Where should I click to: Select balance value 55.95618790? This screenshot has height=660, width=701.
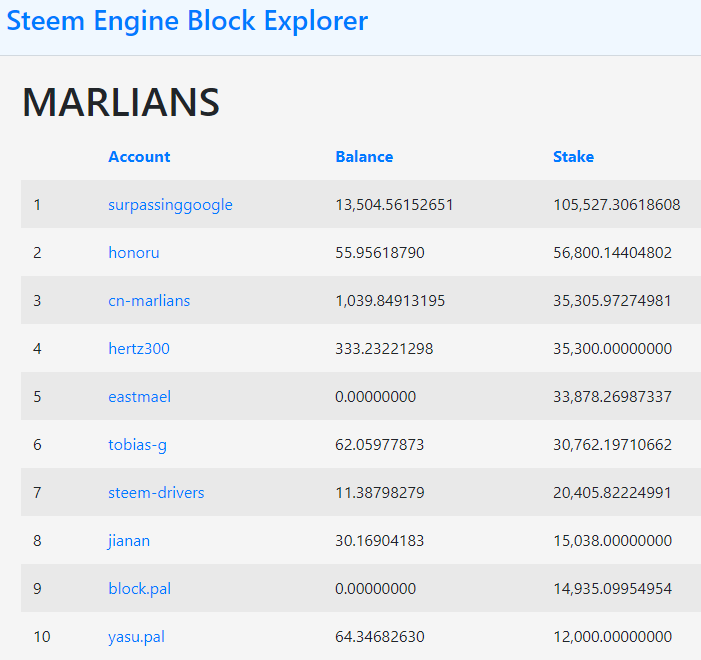(380, 253)
